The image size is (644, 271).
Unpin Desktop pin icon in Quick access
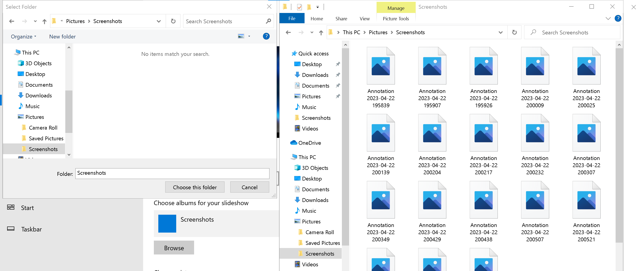point(338,64)
